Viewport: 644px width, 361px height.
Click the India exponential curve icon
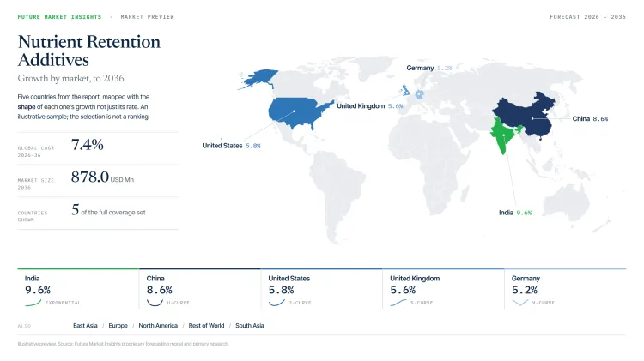[x=33, y=303]
